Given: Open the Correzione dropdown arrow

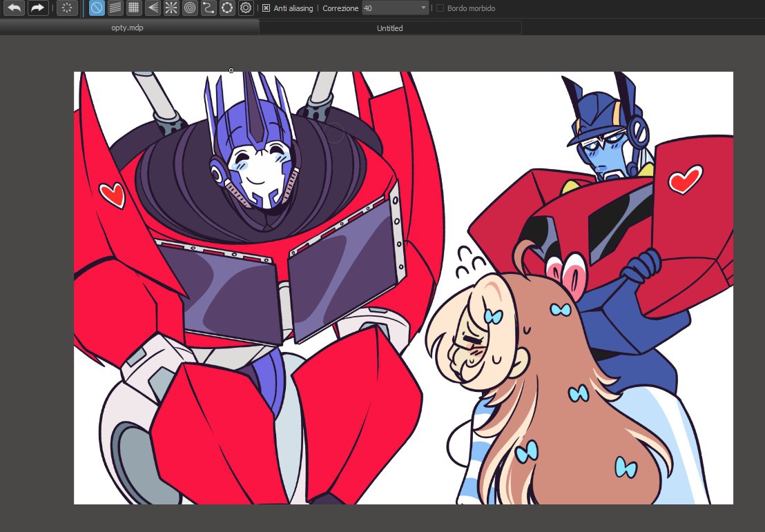Looking at the screenshot, I should [423, 8].
